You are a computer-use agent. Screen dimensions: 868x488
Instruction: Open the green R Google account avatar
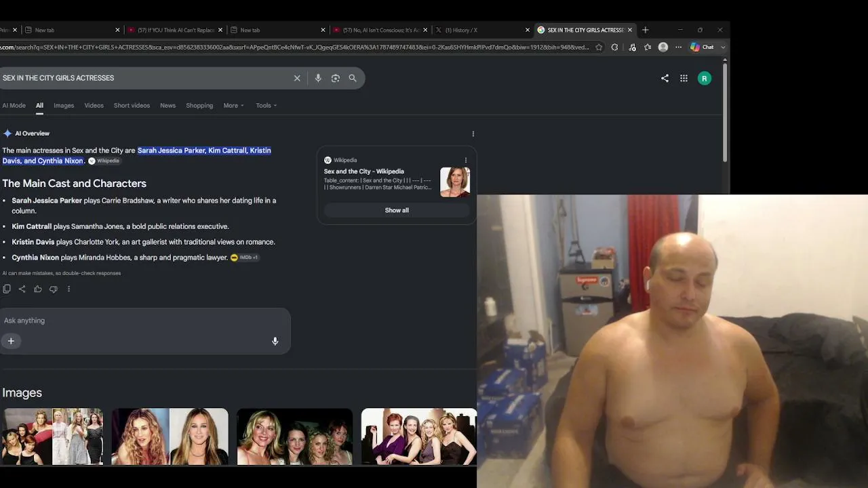(x=705, y=79)
